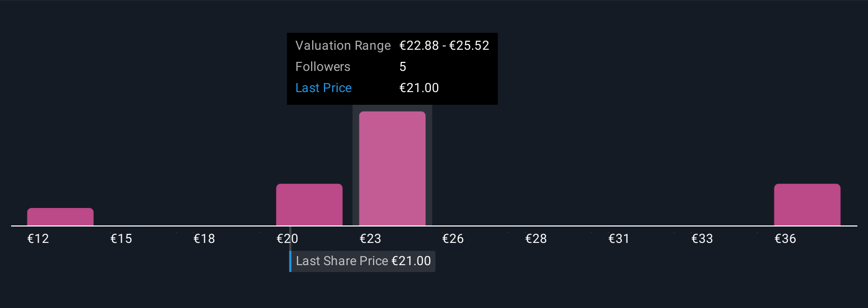Click the €23 axis label

(370, 239)
